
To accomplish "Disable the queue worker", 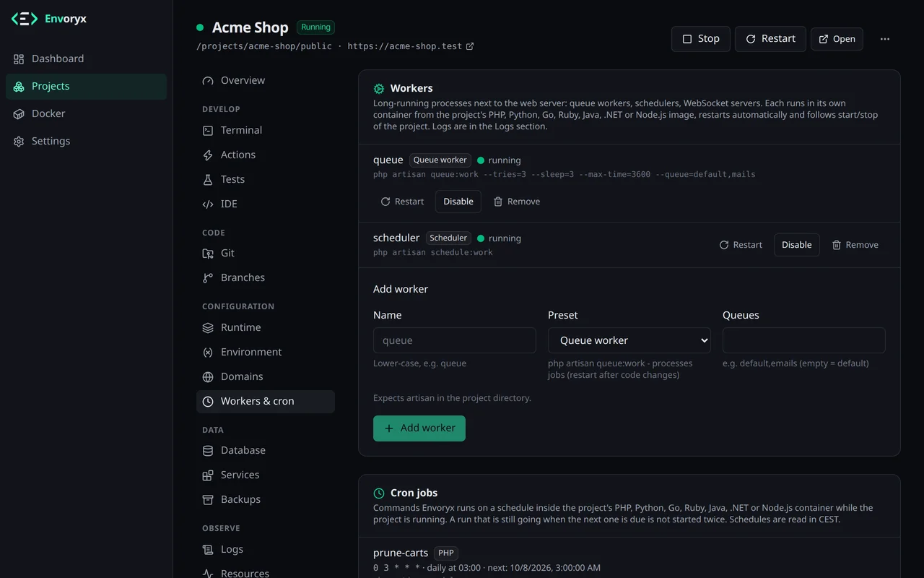I will pyautogui.click(x=458, y=202).
